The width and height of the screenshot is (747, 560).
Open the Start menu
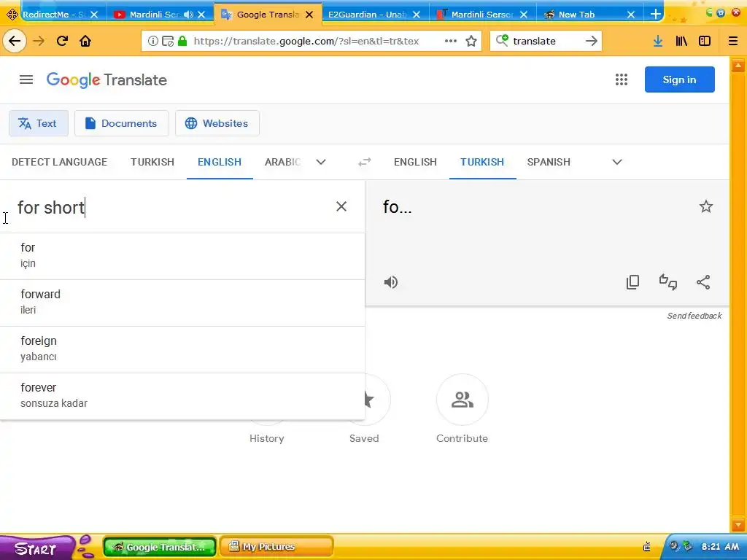[x=36, y=548]
